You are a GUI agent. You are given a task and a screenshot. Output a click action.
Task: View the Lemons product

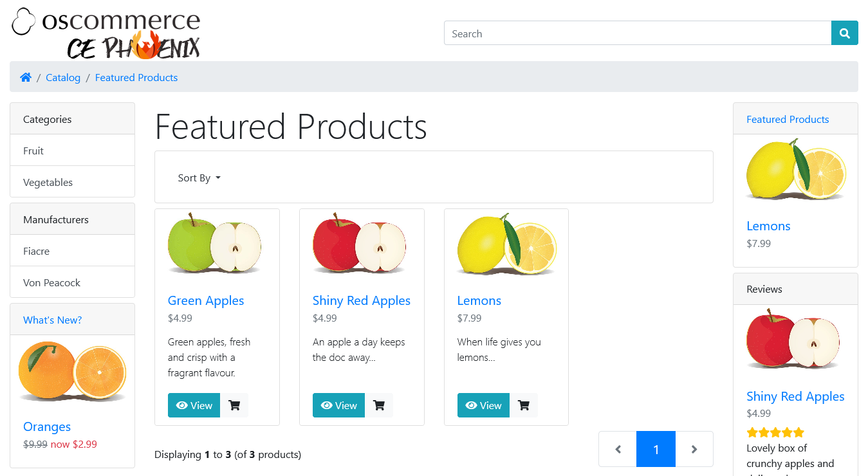(483, 405)
